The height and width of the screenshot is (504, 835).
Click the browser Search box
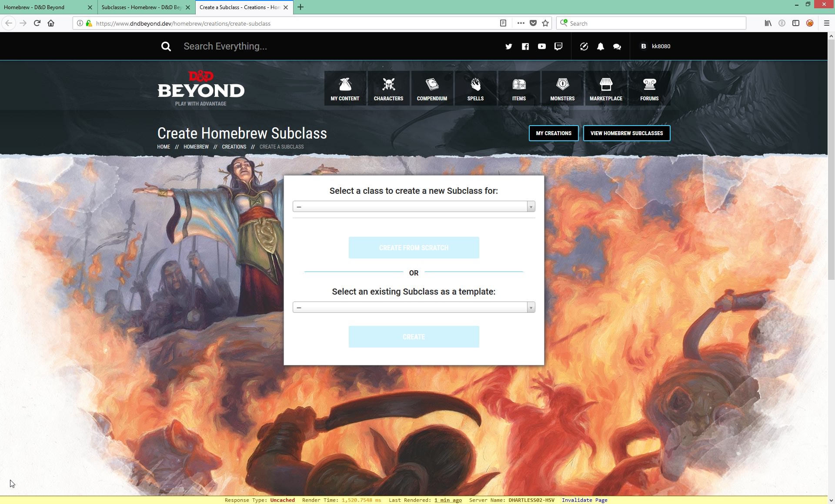651,23
